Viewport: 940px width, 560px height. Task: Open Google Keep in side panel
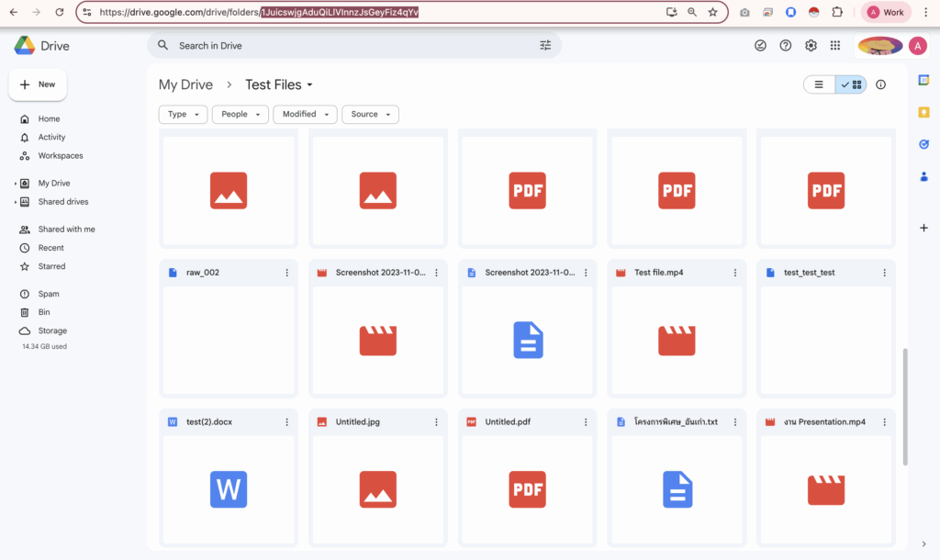[x=923, y=112]
